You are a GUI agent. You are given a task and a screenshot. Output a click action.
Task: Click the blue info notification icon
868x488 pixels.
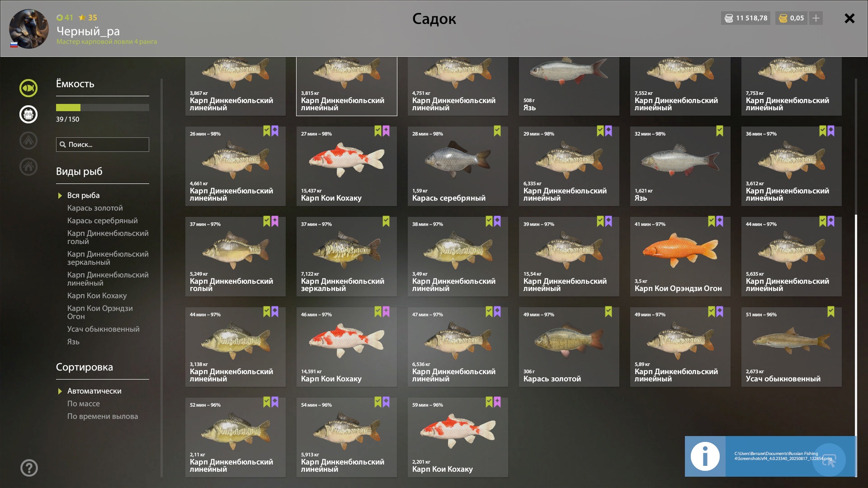pos(705,456)
